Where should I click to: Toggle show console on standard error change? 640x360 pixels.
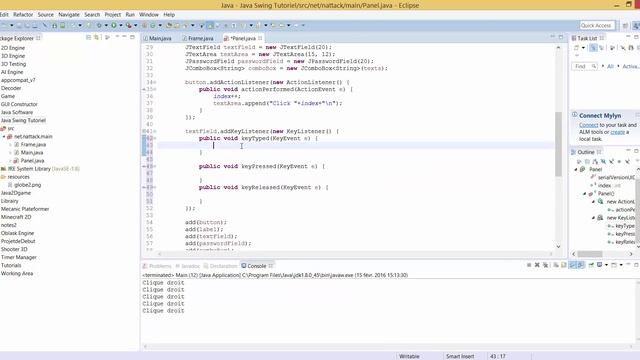[580, 265]
